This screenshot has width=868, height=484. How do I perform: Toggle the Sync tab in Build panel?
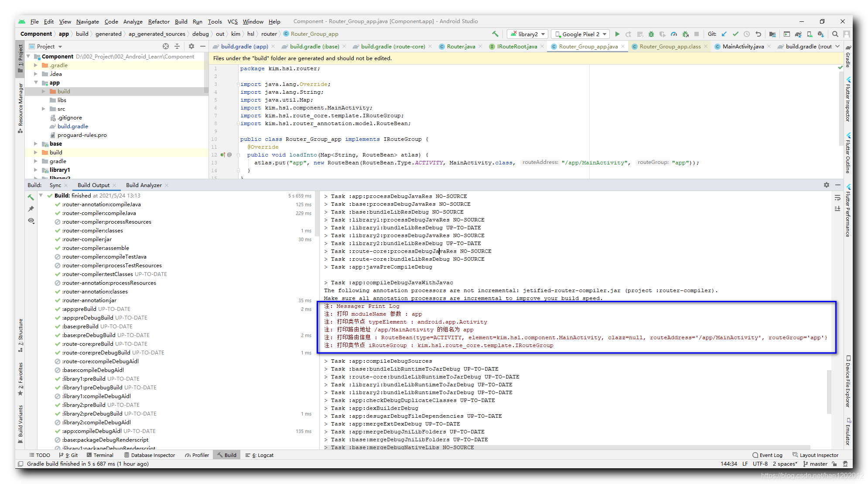click(x=54, y=185)
